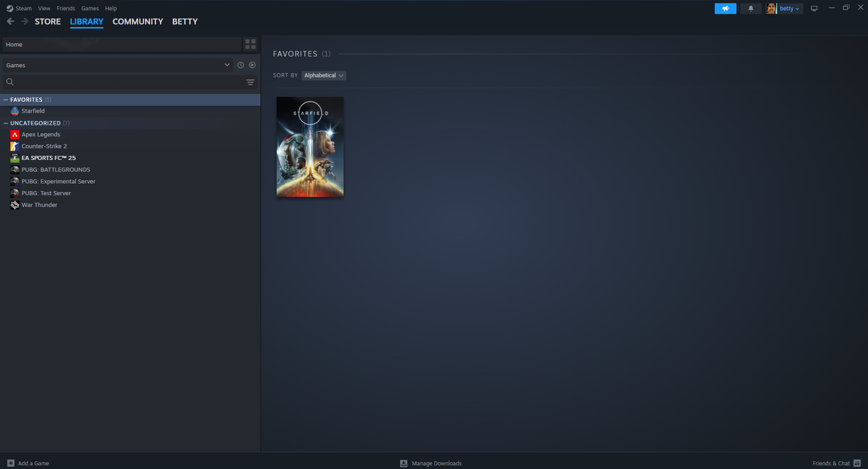This screenshot has width=868, height=469.
Task: Go forward with the right arrow
Action: [x=25, y=22]
